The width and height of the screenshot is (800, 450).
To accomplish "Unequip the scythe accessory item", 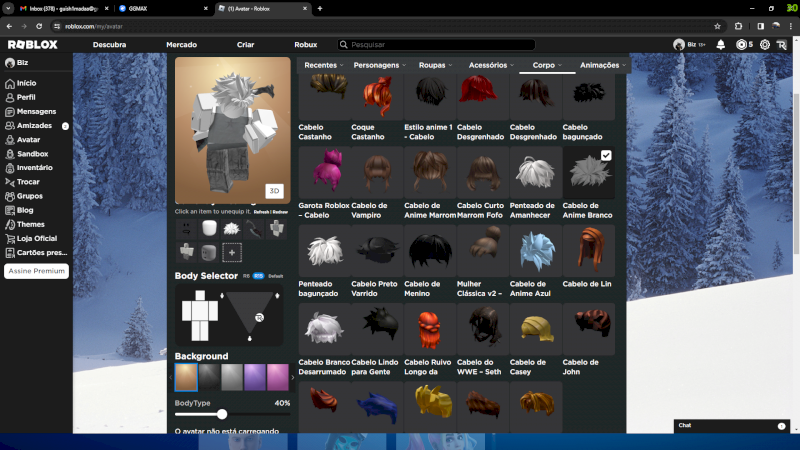I will (x=254, y=229).
